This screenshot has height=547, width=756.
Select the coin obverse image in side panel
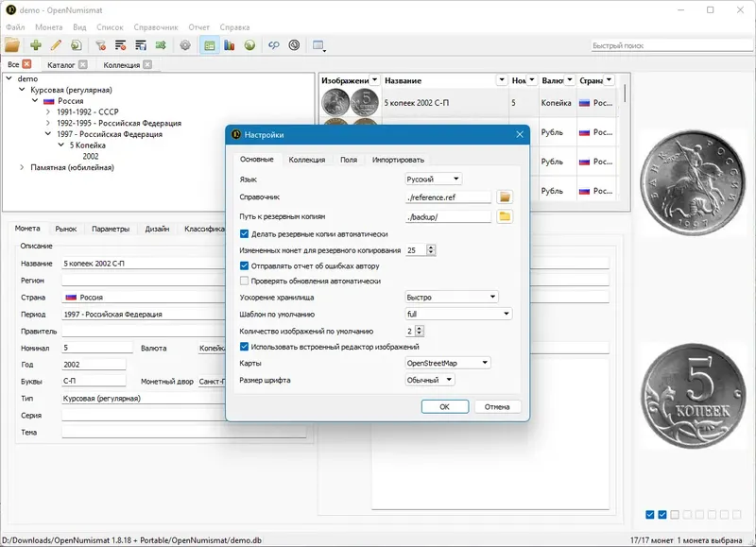click(x=694, y=182)
